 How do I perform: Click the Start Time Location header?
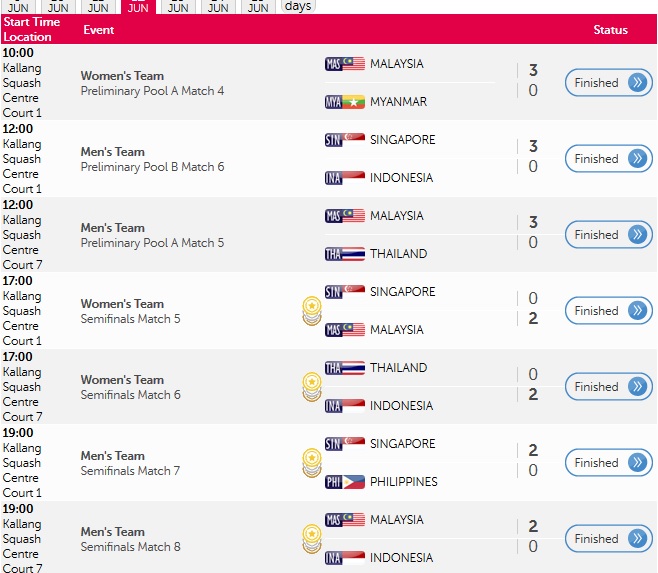click(31, 29)
